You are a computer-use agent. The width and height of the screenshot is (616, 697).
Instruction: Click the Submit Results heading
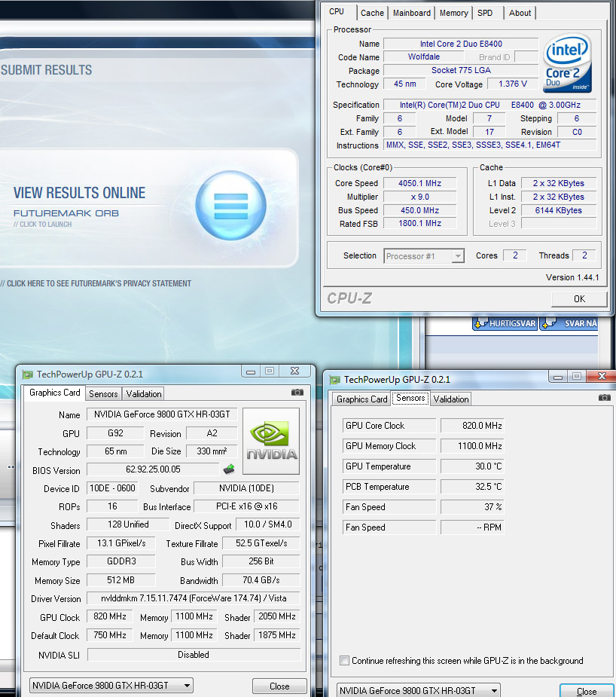[x=46, y=70]
